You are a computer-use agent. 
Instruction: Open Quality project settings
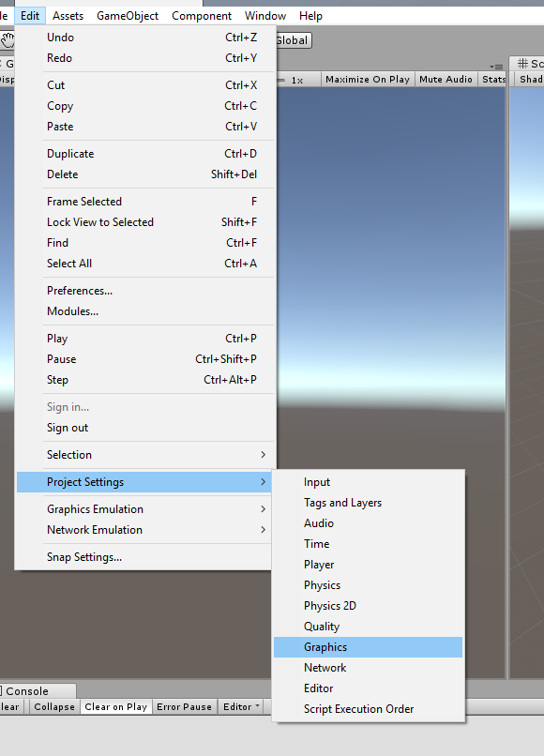point(368,627)
